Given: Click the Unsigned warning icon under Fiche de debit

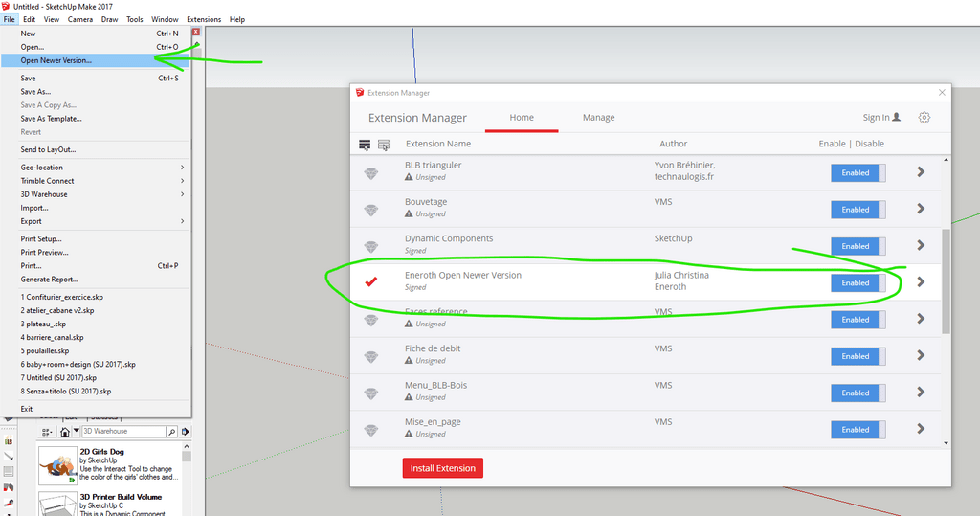Looking at the screenshot, I should (409, 360).
